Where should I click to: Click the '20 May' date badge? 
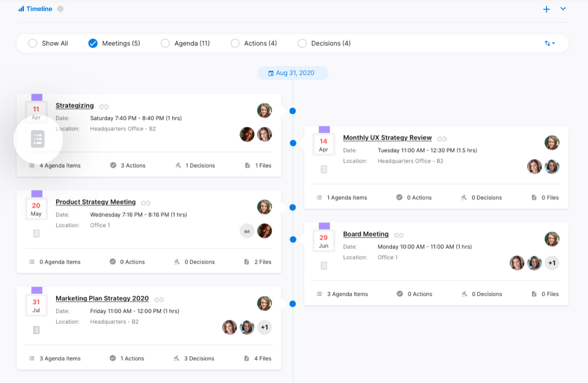click(x=36, y=209)
